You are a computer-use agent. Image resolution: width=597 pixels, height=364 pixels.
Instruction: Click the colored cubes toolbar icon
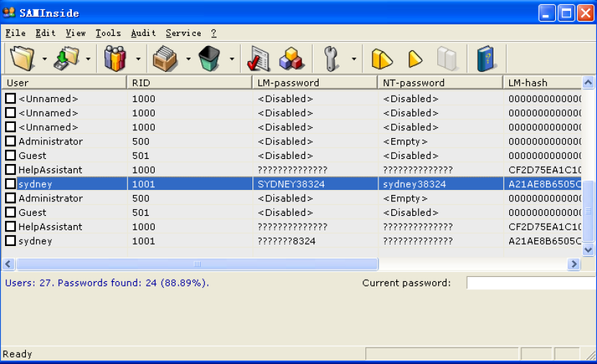pos(291,59)
